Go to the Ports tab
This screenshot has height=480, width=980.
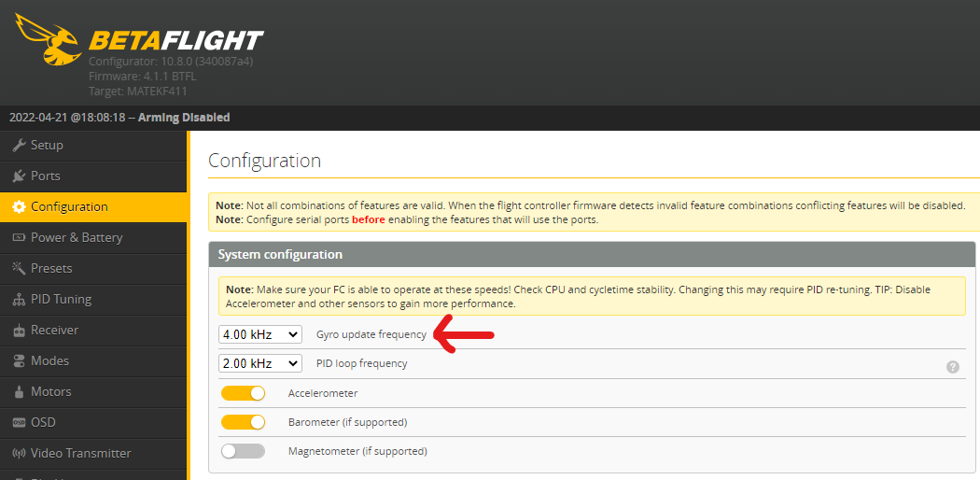point(93,176)
